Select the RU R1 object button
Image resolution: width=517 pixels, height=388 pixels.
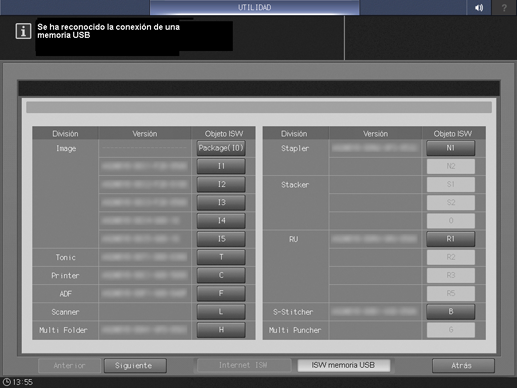[x=451, y=239]
